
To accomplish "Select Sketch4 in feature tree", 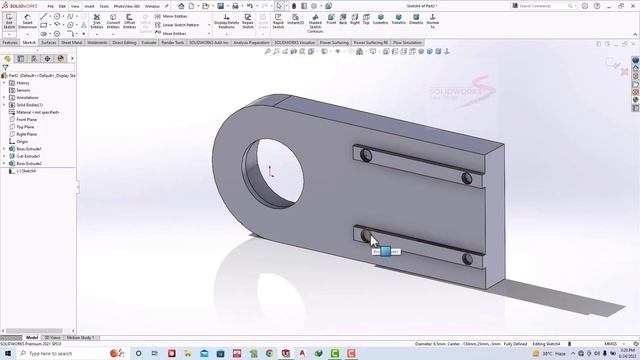I will click(27, 171).
